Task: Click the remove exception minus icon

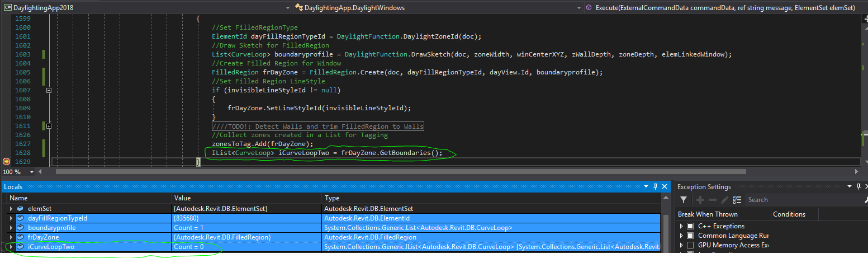Action: 712,200
